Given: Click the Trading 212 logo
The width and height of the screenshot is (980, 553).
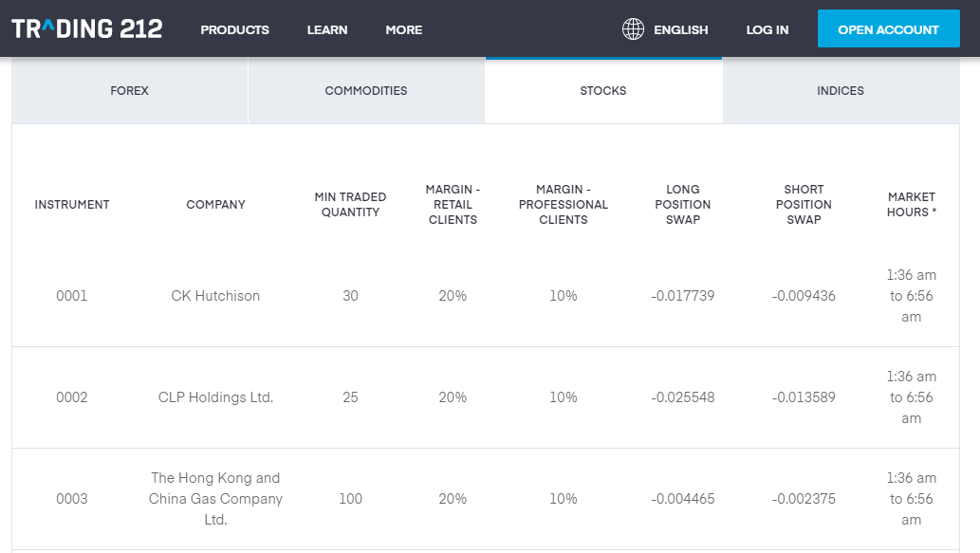Looking at the screenshot, I should coord(87,29).
